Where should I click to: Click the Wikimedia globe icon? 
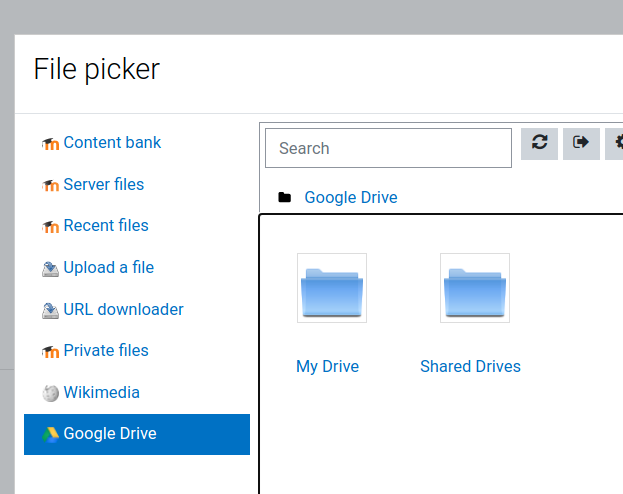(x=50, y=393)
